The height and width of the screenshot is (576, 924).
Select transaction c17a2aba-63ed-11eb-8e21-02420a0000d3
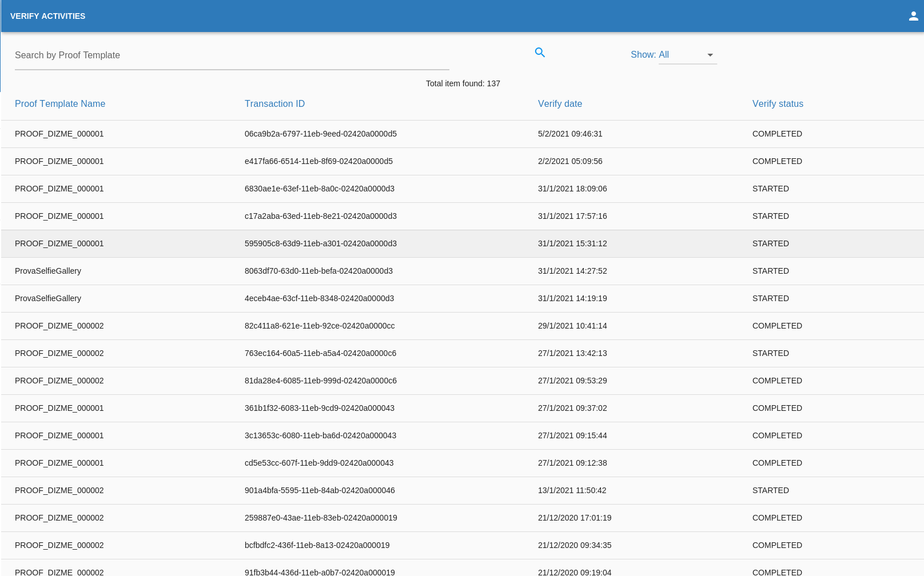[x=321, y=216]
